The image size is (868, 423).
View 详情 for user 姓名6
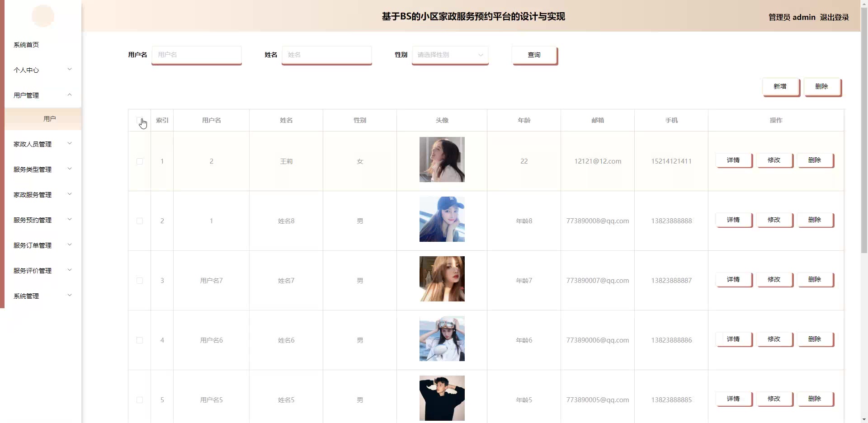[x=734, y=339]
